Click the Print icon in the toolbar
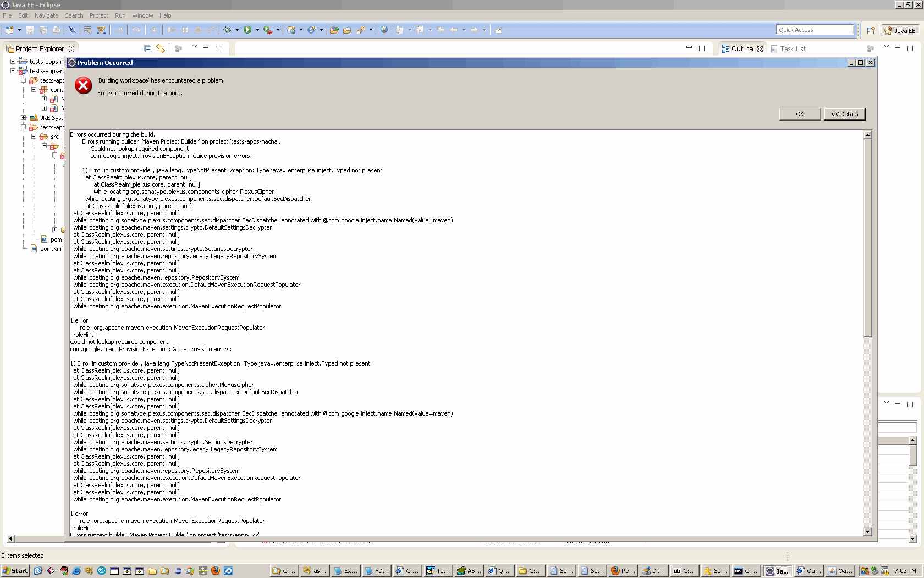This screenshot has height=578, width=924. [x=56, y=30]
